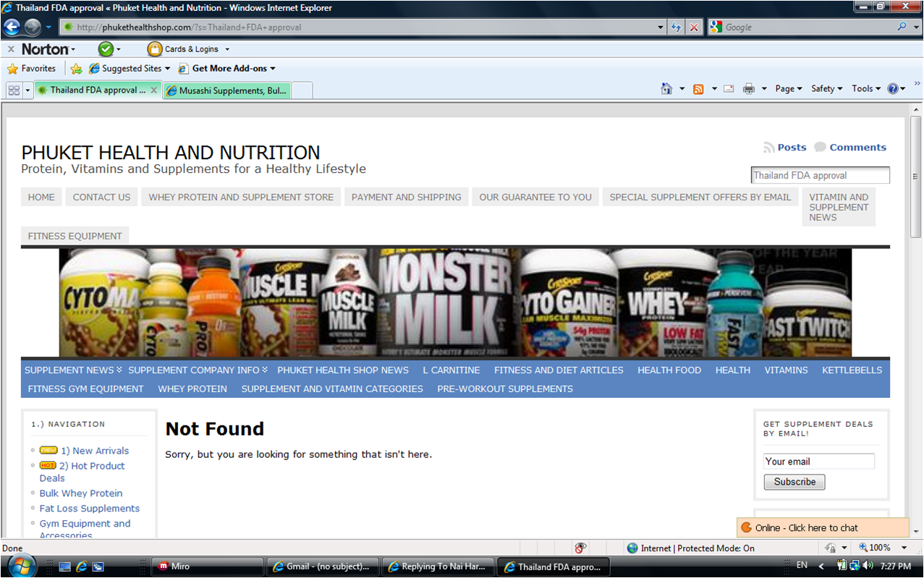Open the Tools menu
Image resolution: width=924 pixels, height=578 pixels.
coord(866,89)
